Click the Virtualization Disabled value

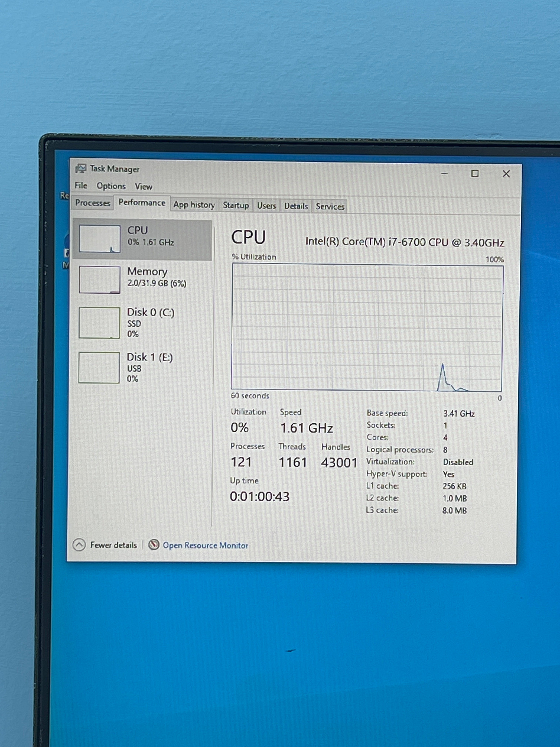458,462
